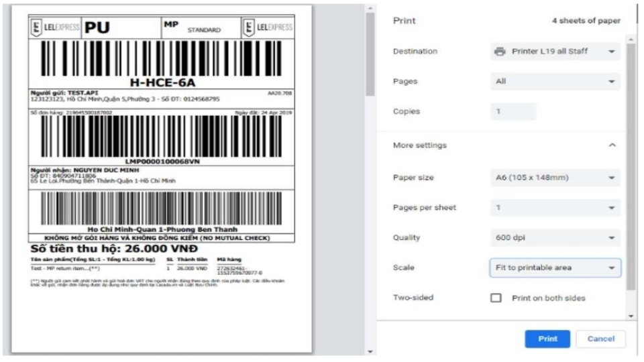Screen dimensions: 644x362
Task: Open the Pages per sheet dropdown
Action: [x=555, y=208]
